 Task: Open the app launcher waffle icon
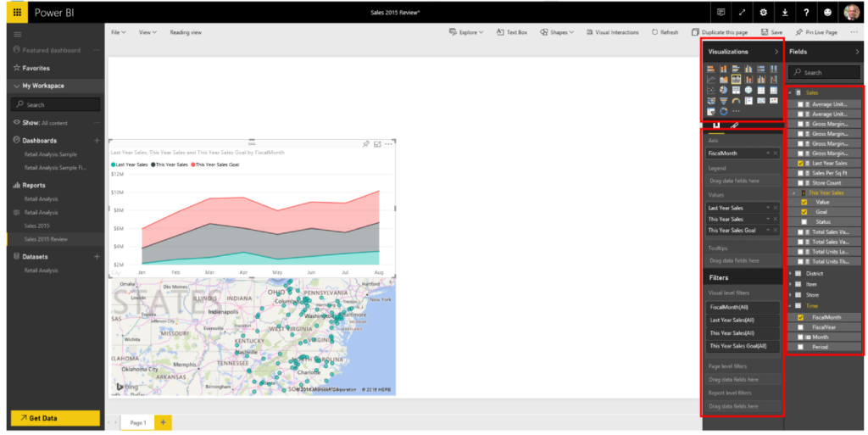pos(18,12)
